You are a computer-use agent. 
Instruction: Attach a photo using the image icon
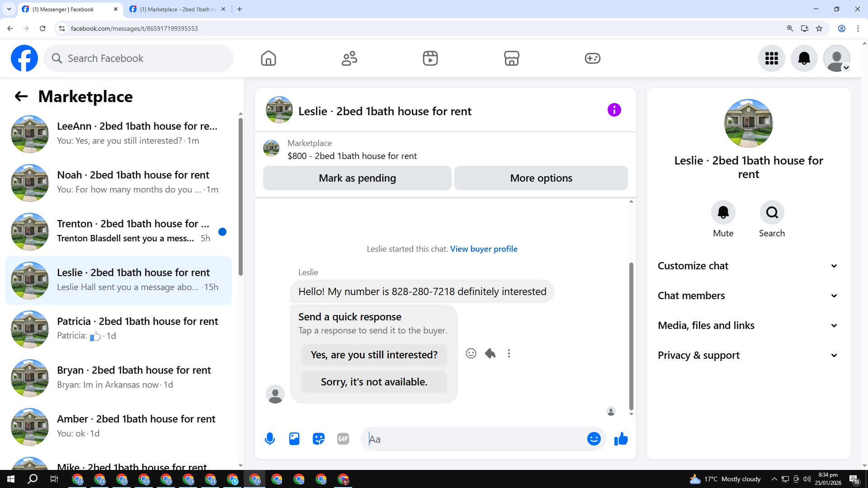[294, 439]
